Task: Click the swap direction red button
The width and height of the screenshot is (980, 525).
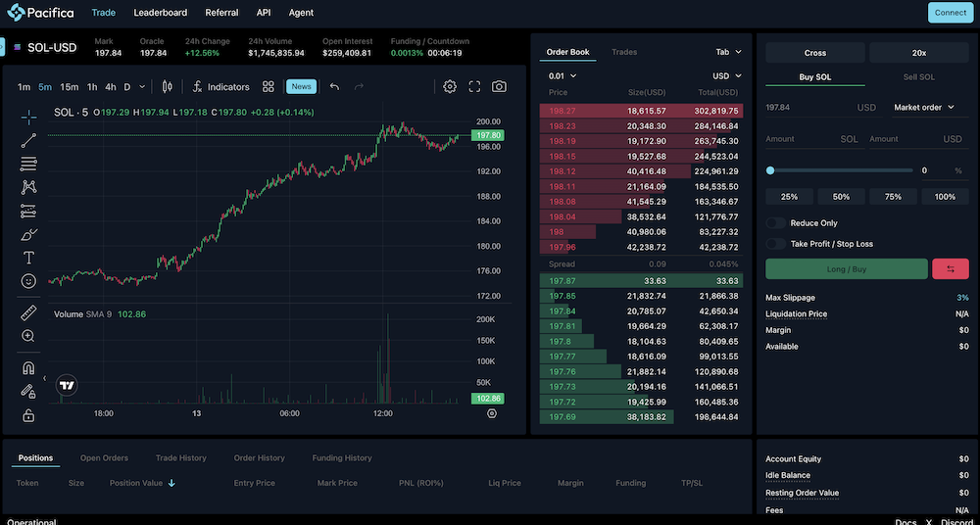Action: click(950, 269)
